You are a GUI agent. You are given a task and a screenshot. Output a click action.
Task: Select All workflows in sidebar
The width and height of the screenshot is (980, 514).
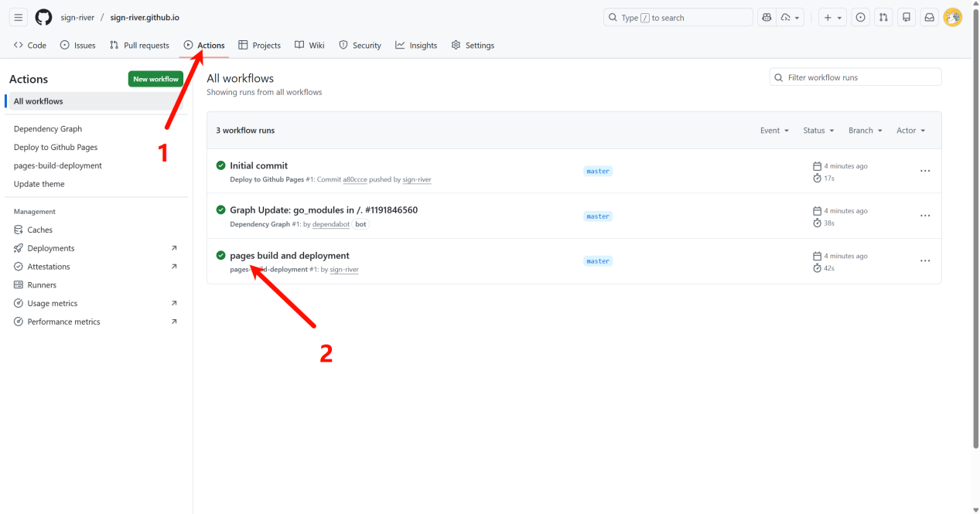click(x=96, y=101)
